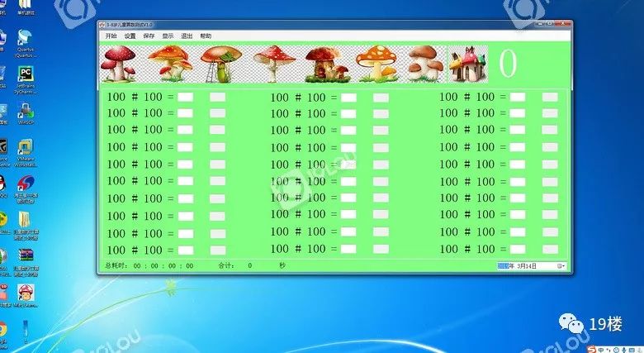Open the 开始 menu
Image resolution: width=644 pixels, height=353 pixels.
[111, 36]
